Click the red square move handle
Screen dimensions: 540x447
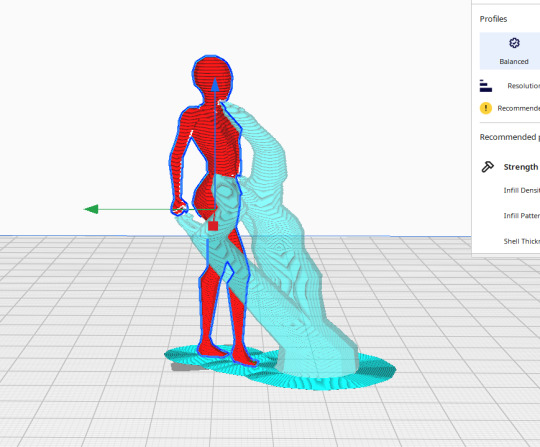click(213, 226)
